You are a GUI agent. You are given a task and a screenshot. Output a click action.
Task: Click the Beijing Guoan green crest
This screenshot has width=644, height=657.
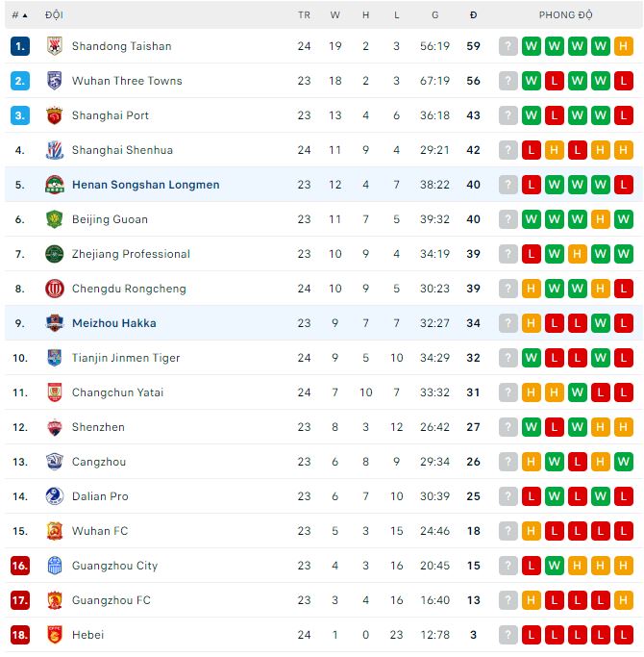[x=55, y=219]
